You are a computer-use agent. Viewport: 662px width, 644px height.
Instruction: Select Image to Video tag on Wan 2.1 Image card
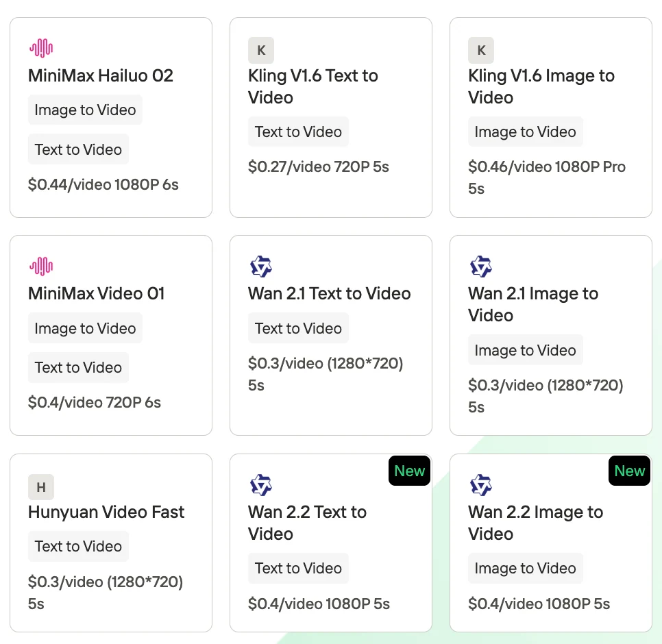pos(525,350)
